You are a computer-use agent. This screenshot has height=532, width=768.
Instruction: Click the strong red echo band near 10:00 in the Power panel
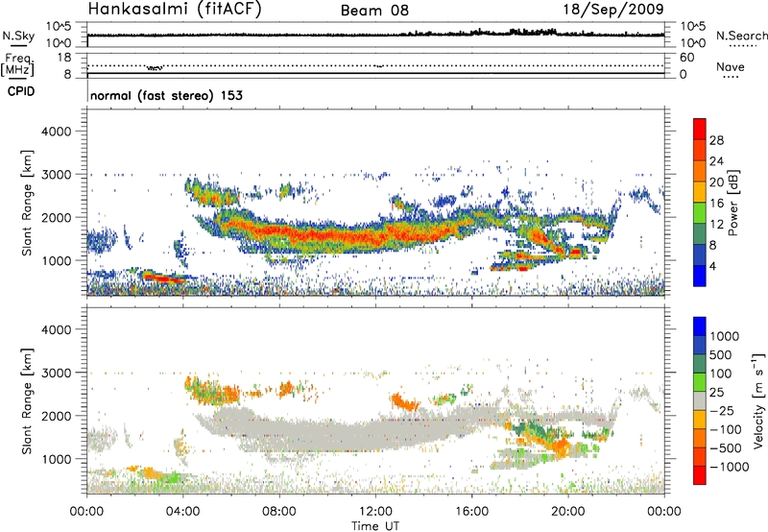pos(328,236)
